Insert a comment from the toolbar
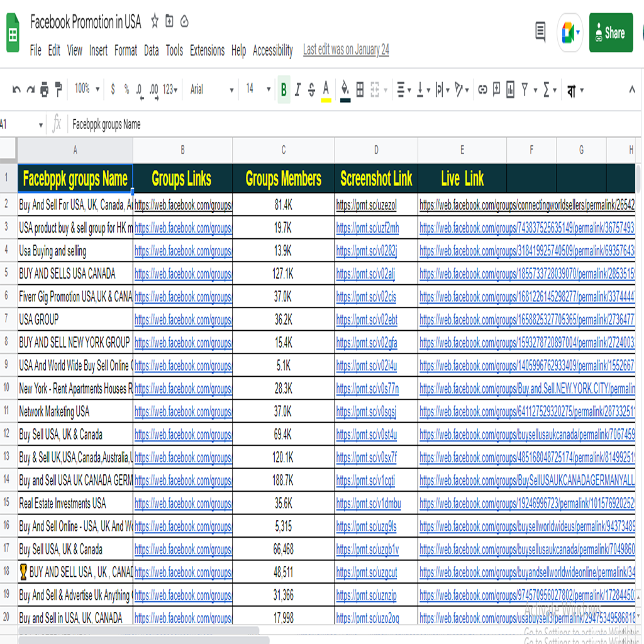 (x=497, y=89)
